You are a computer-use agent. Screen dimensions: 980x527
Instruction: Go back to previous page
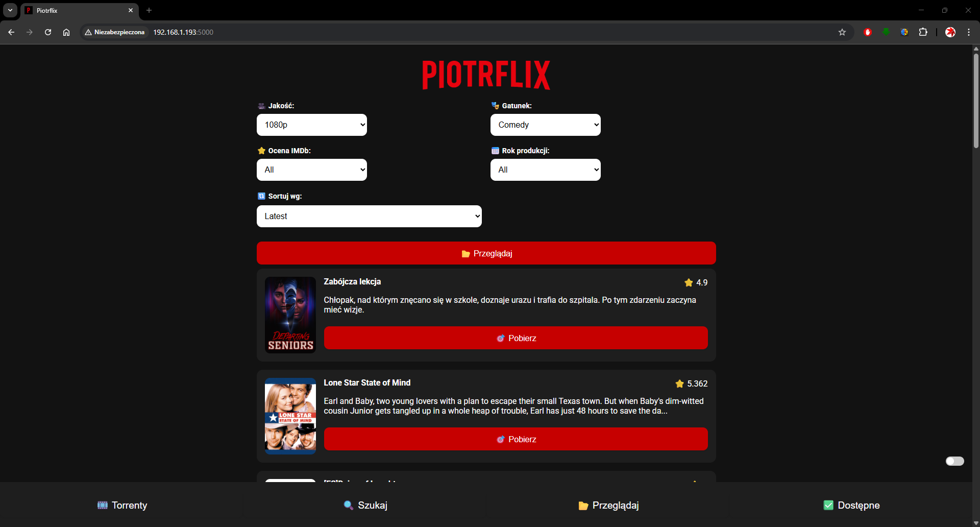click(x=11, y=32)
